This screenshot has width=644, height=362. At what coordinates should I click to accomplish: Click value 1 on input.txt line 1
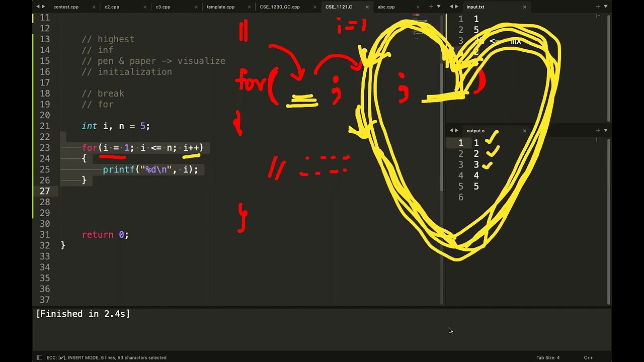point(476,19)
